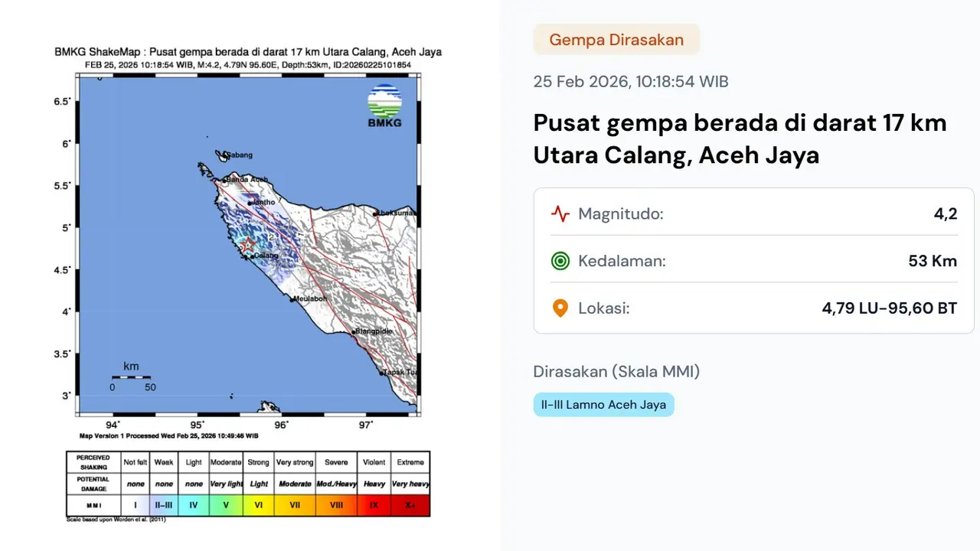The image size is (980, 551).
Task: Click the MMI X+ dark red legend cell
Action: 410,505
